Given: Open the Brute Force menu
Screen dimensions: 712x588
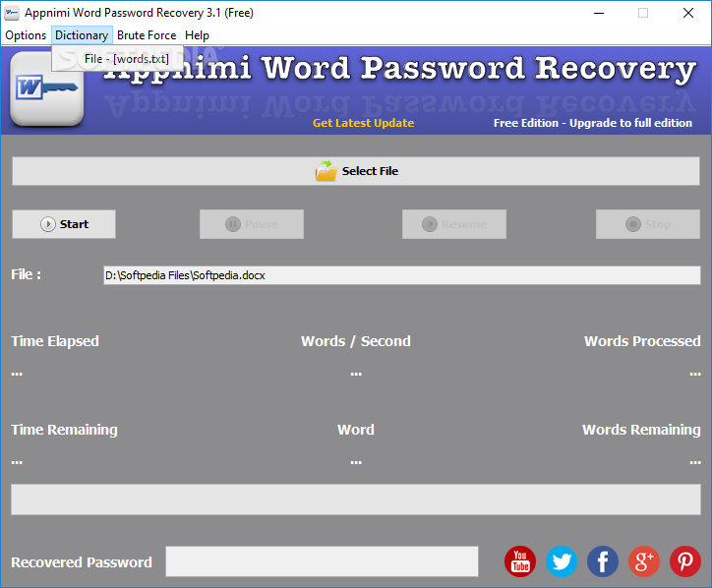Looking at the screenshot, I should point(147,35).
